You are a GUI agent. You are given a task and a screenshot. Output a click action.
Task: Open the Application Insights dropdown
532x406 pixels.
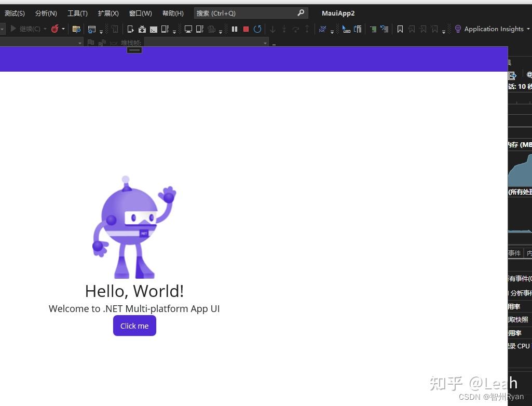[528, 29]
